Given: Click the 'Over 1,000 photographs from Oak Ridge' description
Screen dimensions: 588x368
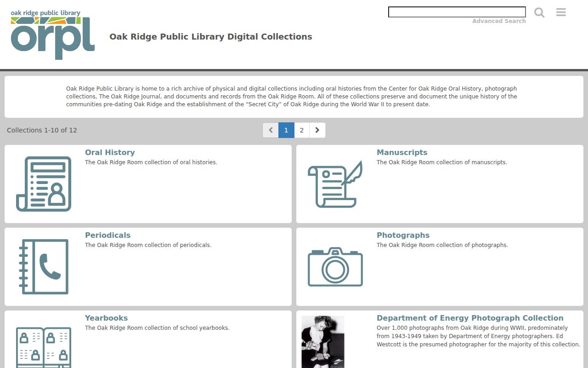Looking at the screenshot, I should click(479, 336).
